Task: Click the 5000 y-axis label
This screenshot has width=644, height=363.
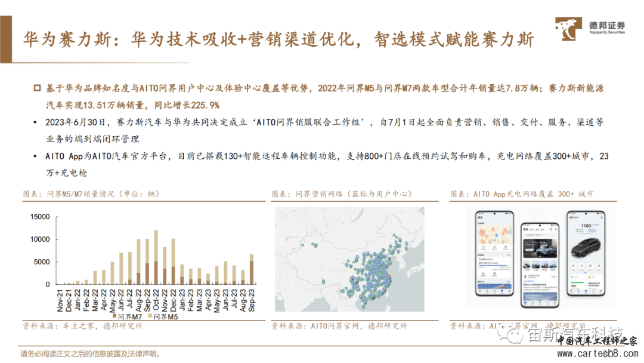Action: point(42,262)
